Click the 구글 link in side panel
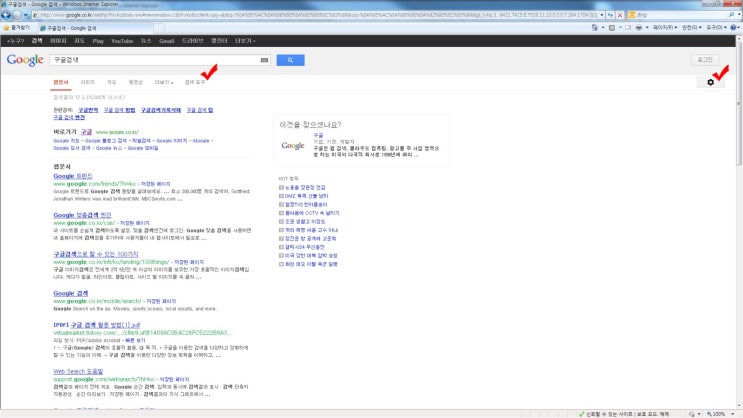Image resolution: width=743 pixels, height=418 pixels. (318, 135)
